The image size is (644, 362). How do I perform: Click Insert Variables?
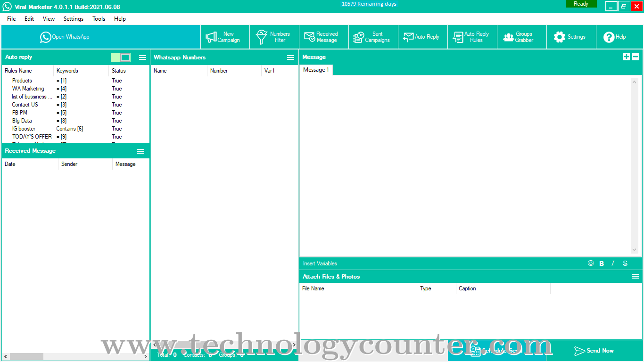point(320,263)
